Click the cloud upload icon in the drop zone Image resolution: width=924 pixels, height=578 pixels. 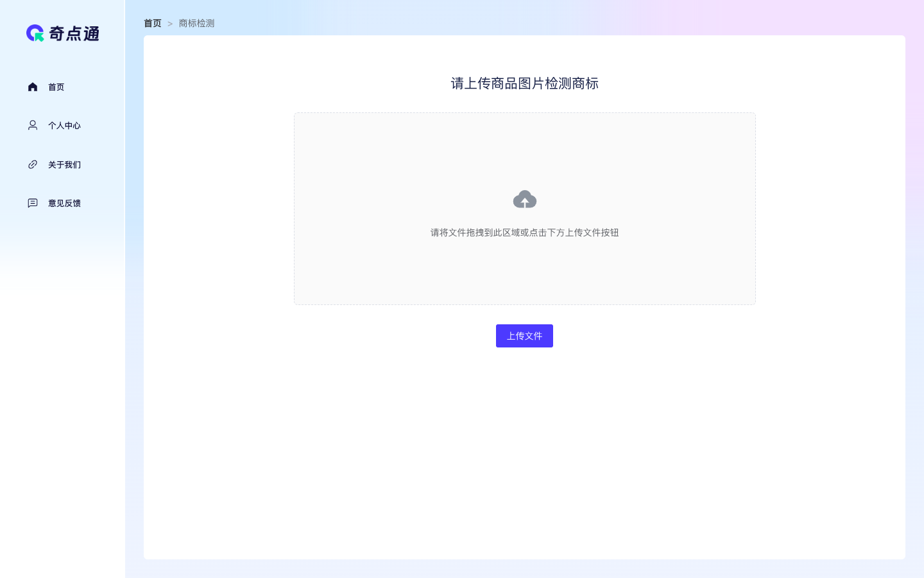524,199
